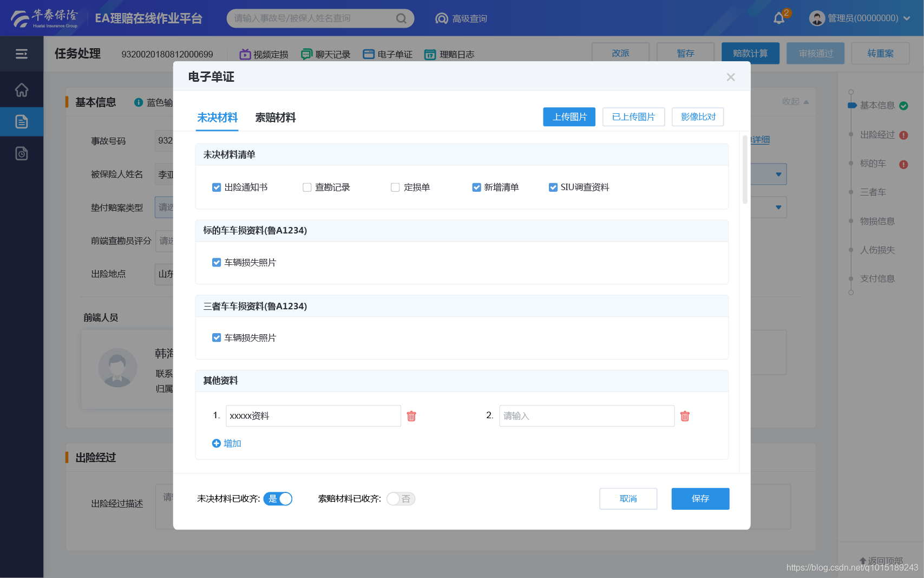Click the warning icon beside 出险经过

click(x=903, y=135)
